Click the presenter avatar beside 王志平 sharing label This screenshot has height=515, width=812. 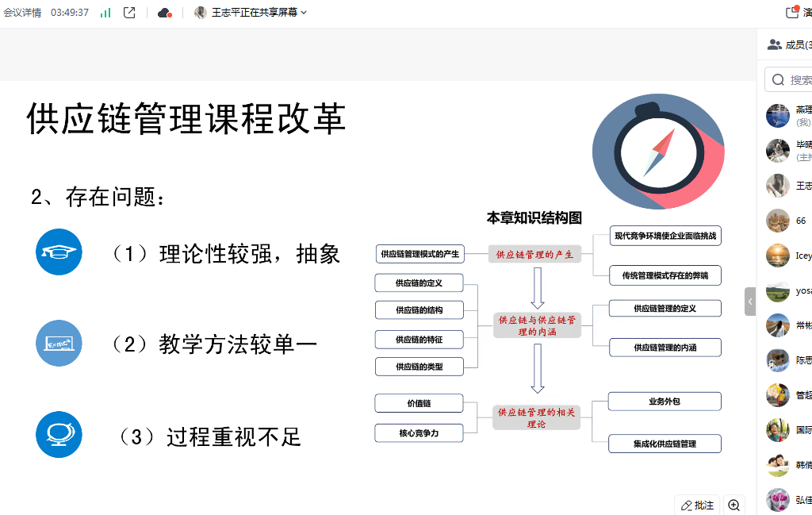tap(201, 13)
